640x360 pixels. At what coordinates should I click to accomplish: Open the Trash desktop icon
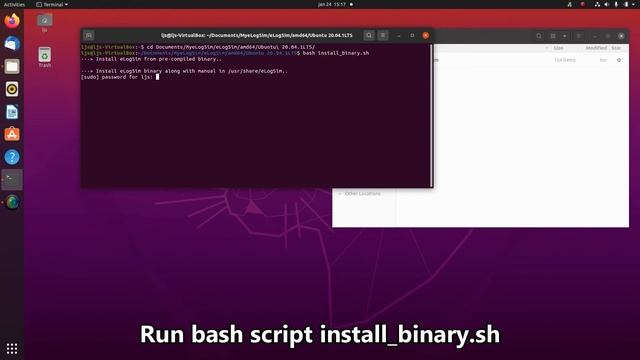point(44,57)
